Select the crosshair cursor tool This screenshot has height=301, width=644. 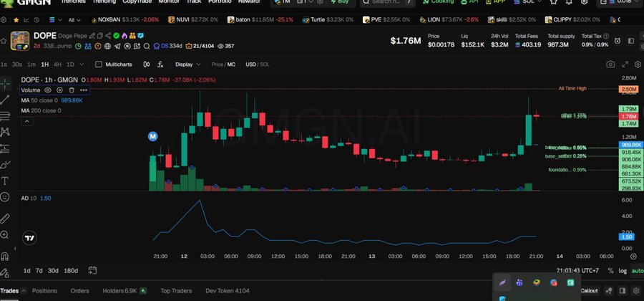coord(5,83)
